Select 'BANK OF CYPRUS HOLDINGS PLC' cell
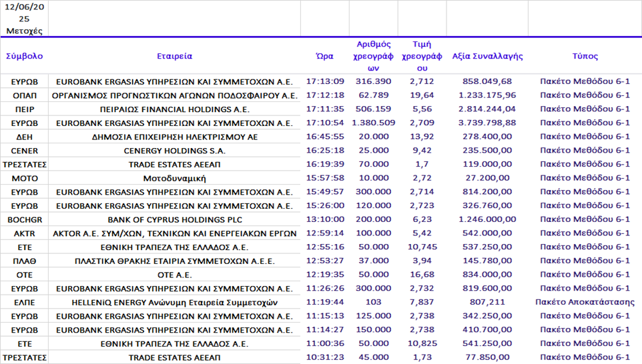 click(x=174, y=219)
